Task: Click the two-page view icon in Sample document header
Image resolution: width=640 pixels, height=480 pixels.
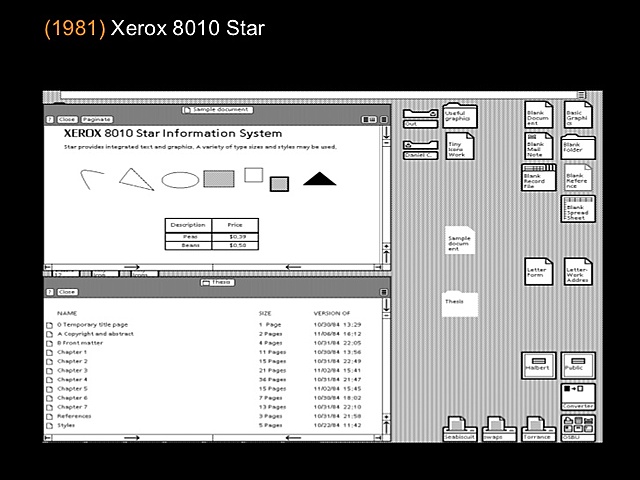Action: point(369,120)
